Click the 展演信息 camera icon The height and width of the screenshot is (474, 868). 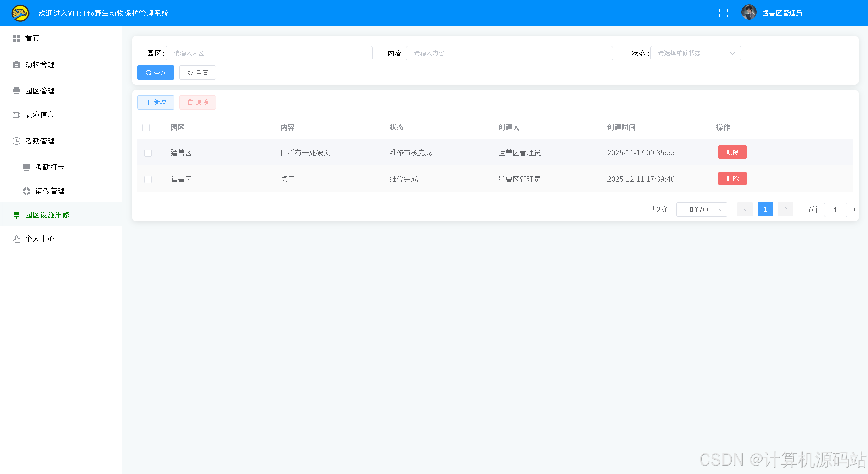tap(16, 115)
